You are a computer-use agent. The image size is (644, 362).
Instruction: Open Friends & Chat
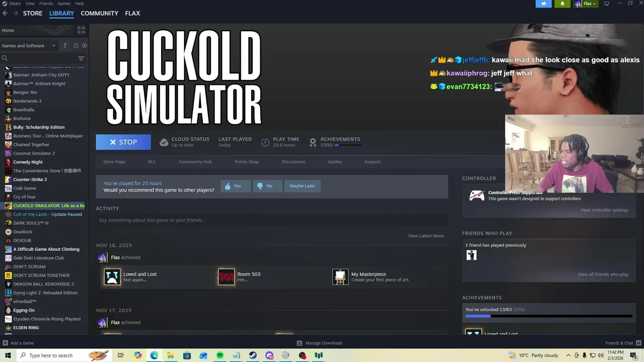point(622,343)
